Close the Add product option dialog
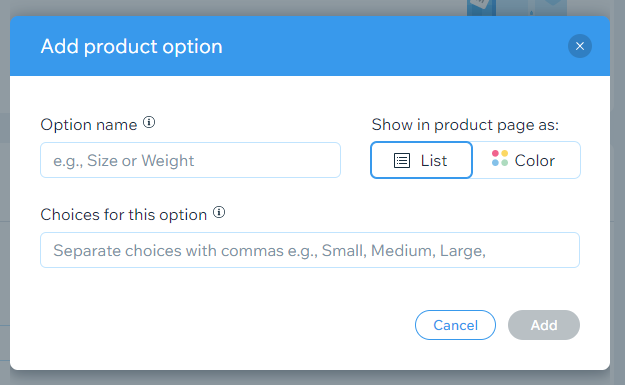This screenshot has height=385, width=625. (x=580, y=46)
